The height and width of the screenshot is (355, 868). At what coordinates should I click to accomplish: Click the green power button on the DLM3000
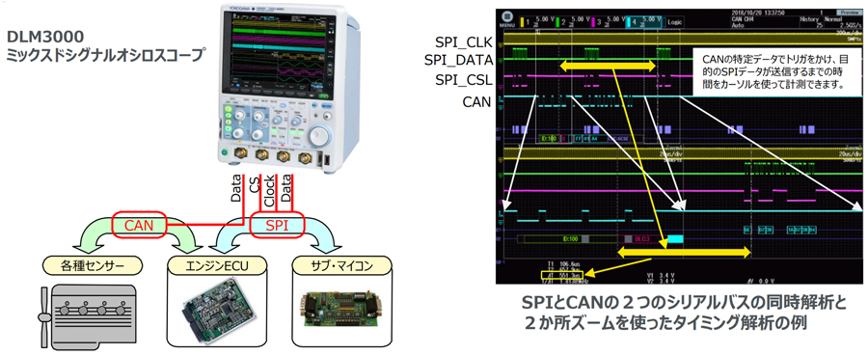224,151
